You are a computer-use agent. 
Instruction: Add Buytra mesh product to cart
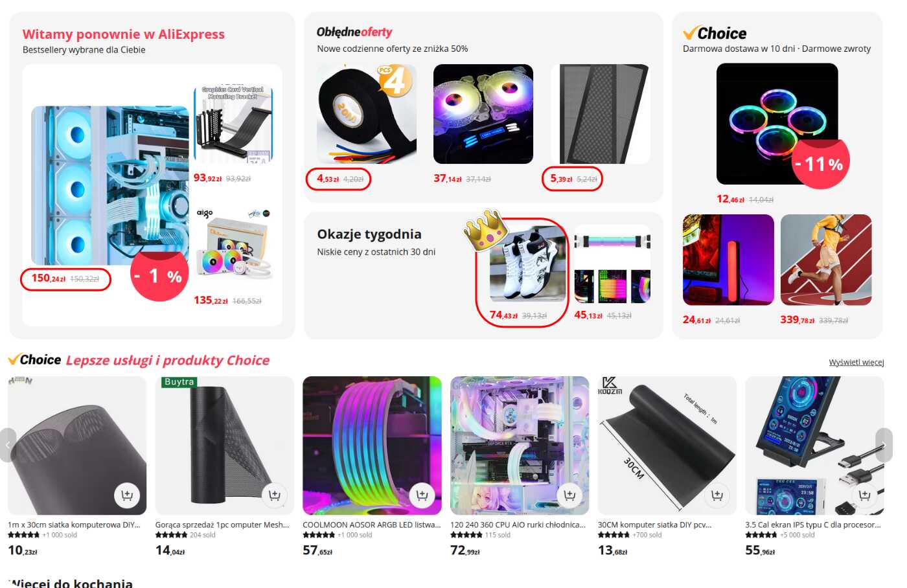point(275,495)
